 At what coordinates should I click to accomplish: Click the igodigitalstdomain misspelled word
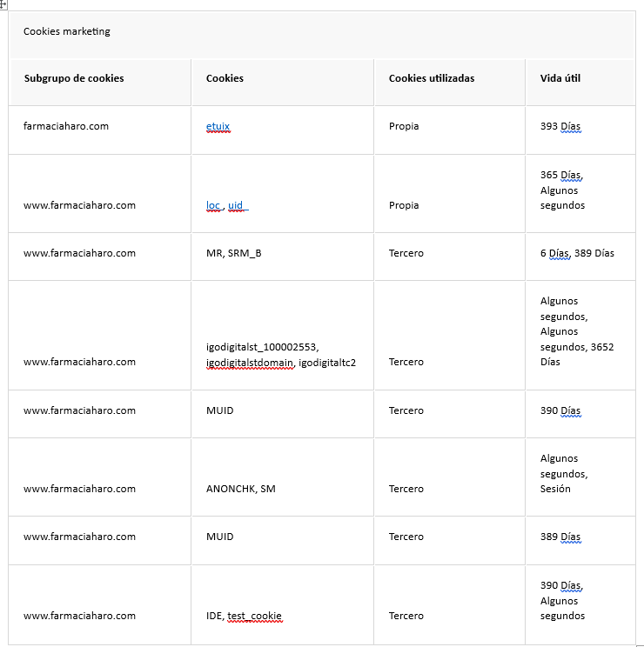pyautogui.click(x=250, y=363)
